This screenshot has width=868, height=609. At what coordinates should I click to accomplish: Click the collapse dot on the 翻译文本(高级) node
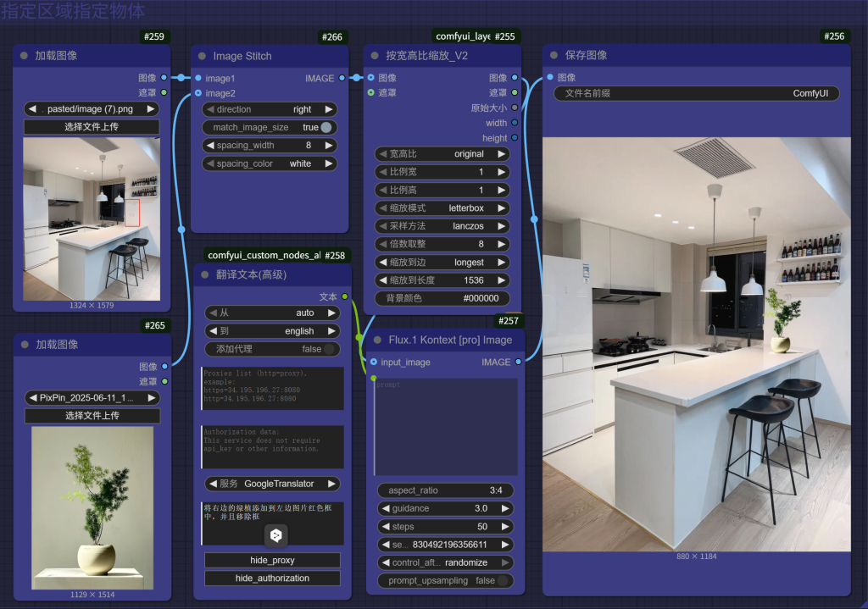tap(204, 274)
